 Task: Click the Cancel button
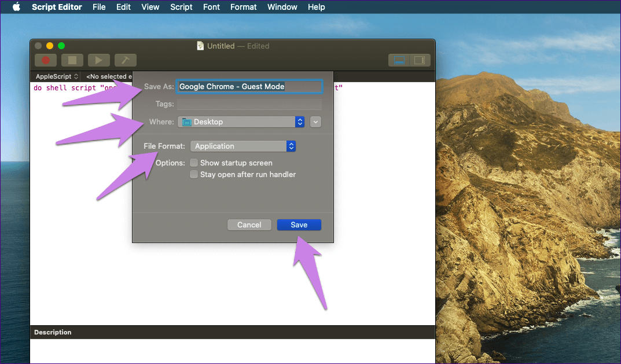pos(249,225)
